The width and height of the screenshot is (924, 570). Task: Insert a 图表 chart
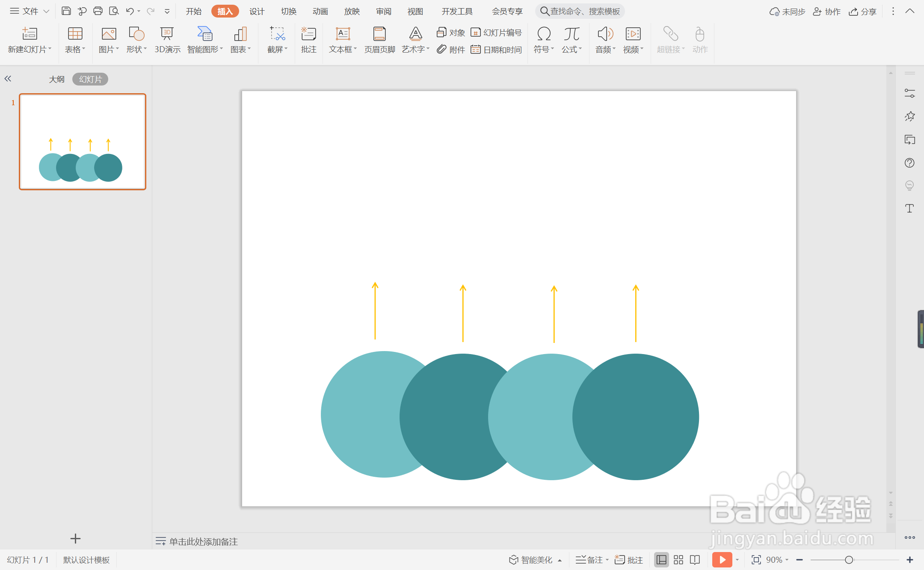click(240, 40)
